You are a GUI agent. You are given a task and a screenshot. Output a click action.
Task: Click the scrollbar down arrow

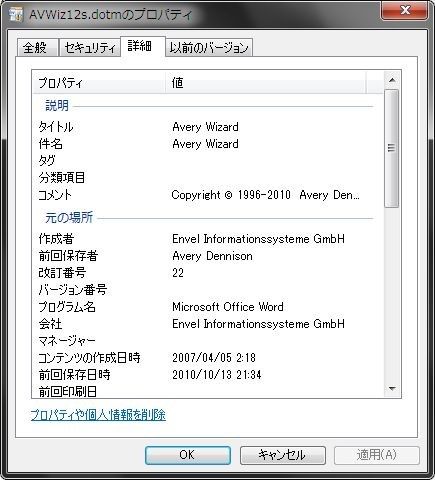pyautogui.click(x=392, y=389)
